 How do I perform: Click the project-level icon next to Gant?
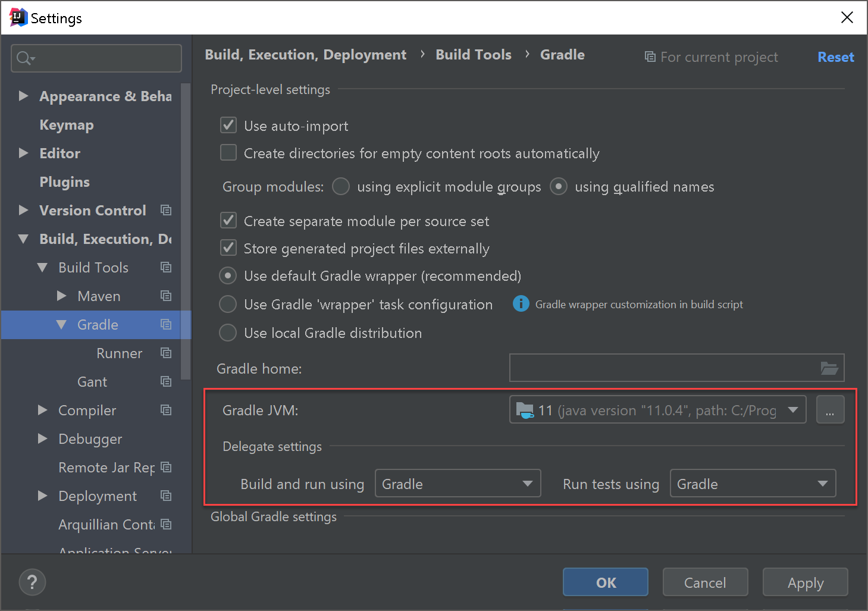point(166,381)
